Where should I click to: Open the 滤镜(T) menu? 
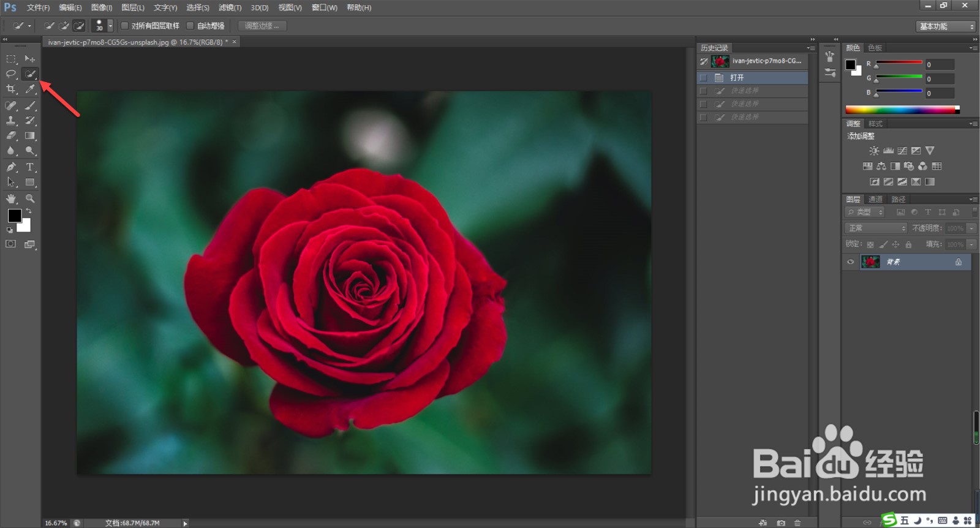click(x=230, y=7)
